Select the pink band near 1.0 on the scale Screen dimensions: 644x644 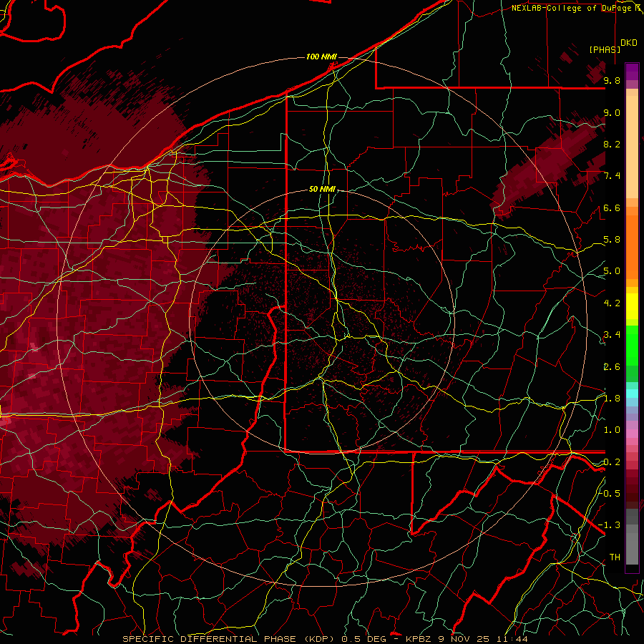[x=632, y=434]
